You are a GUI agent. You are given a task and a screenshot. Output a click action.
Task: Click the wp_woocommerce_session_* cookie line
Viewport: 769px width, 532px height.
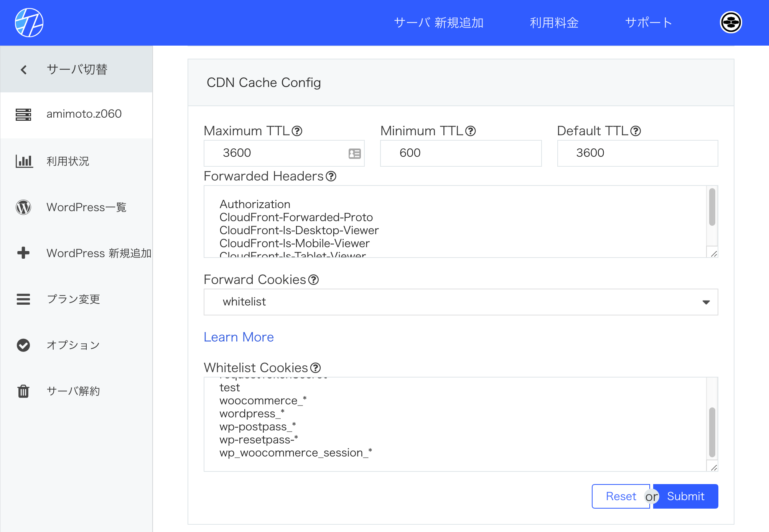(296, 453)
